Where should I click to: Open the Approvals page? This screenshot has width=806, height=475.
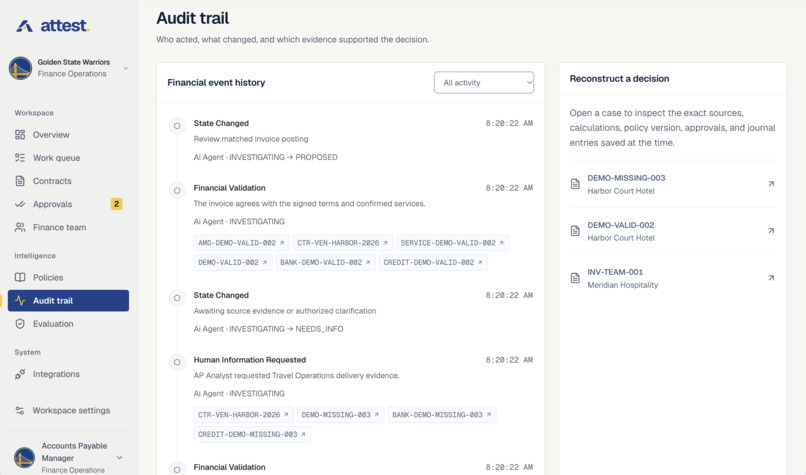point(68,204)
